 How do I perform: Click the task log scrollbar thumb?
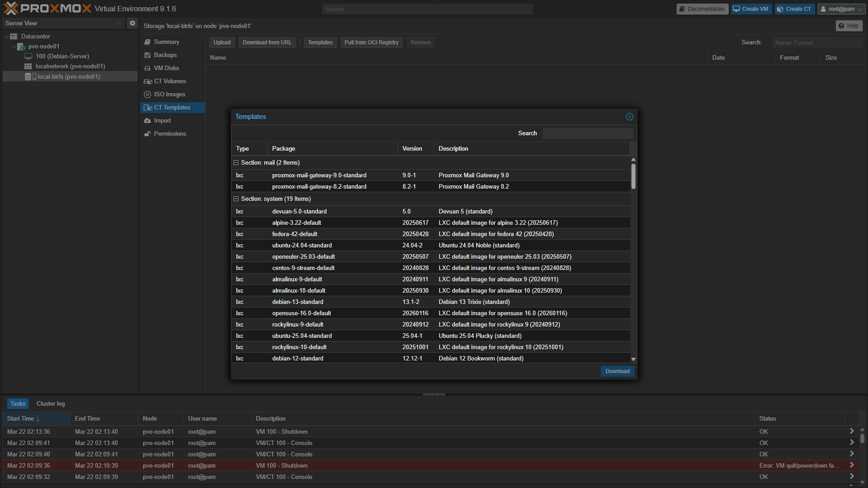pyautogui.click(x=862, y=438)
